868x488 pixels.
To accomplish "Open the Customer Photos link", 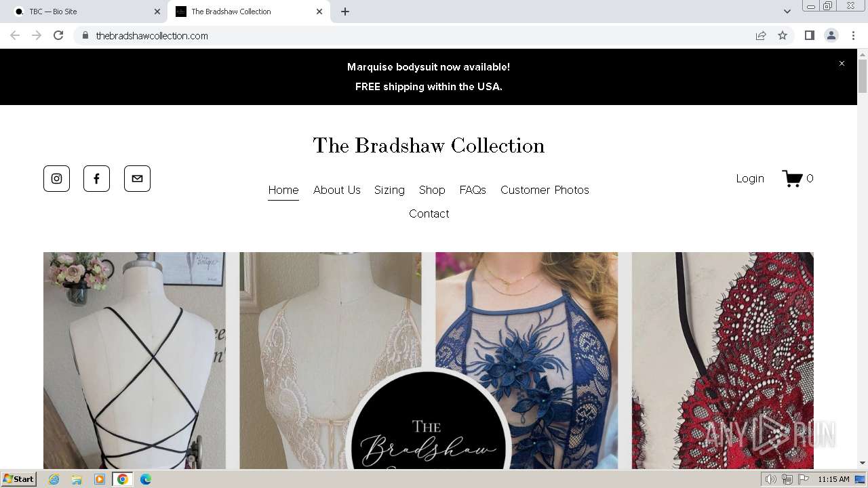I will pyautogui.click(x=545, y=190).
